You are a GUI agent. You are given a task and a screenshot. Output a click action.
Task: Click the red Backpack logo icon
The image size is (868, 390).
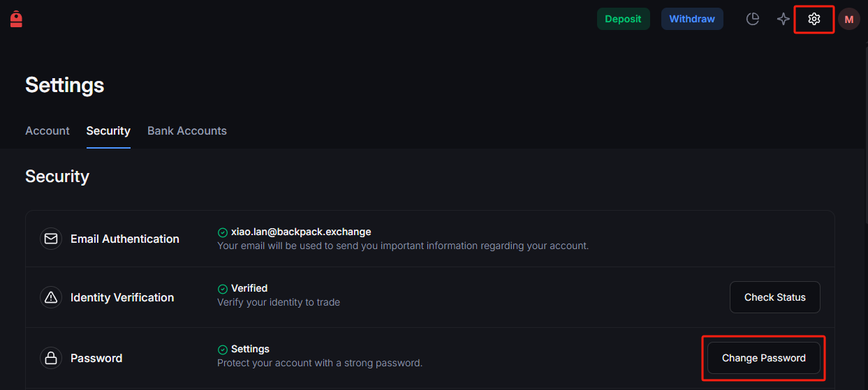tap(16, 19)
